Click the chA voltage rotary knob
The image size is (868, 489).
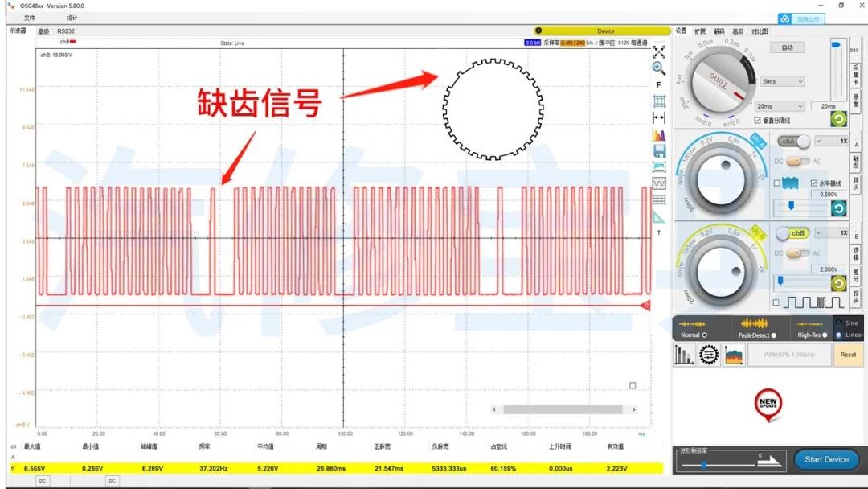click(721, 179)
